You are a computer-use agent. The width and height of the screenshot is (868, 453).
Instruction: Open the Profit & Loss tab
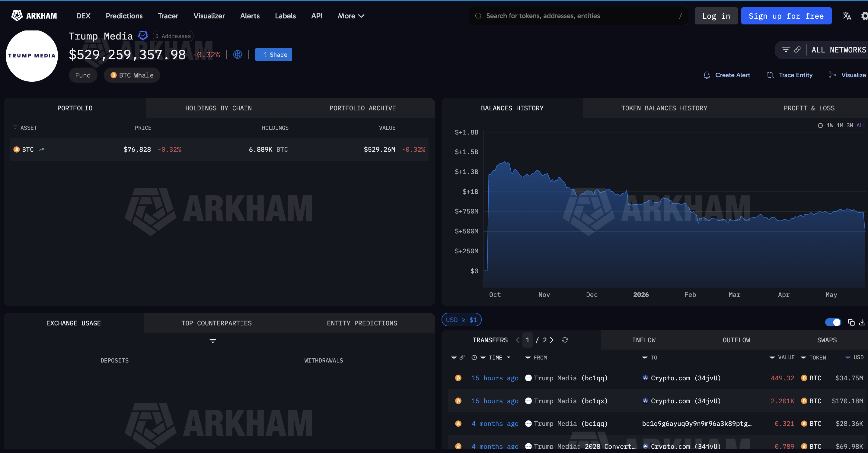809,108
